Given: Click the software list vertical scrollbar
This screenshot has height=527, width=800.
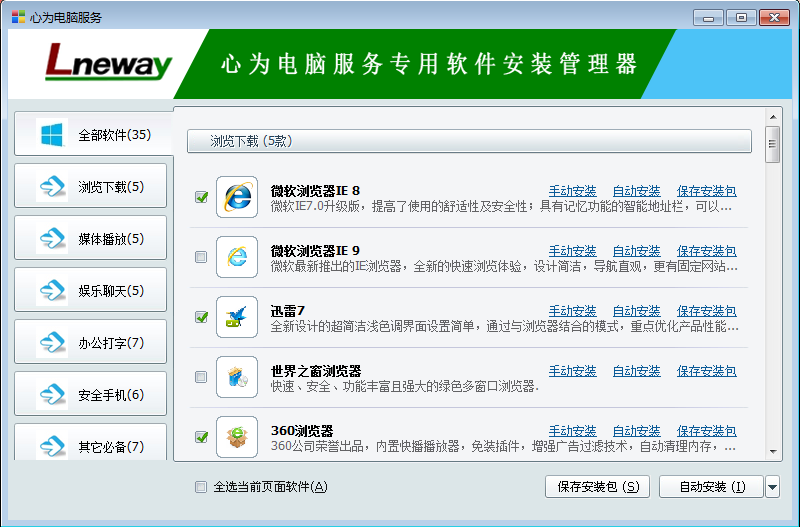Looking at the screenshot, I should [772, 300].
